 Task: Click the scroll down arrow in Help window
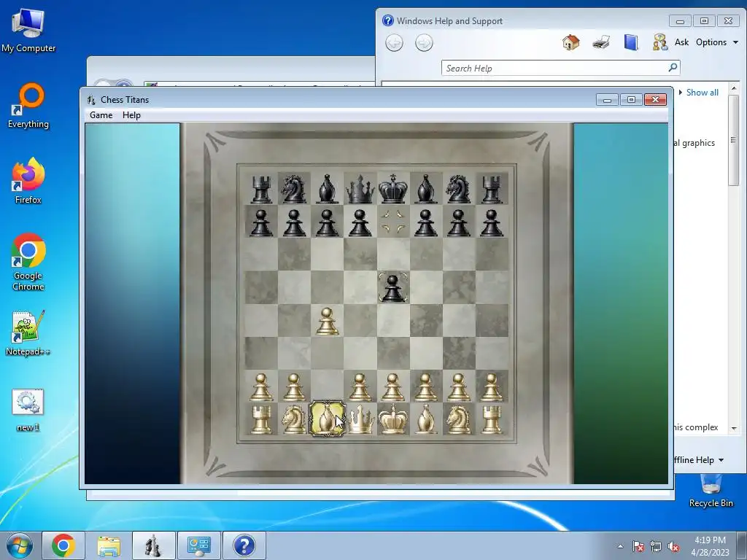point(734,429)
